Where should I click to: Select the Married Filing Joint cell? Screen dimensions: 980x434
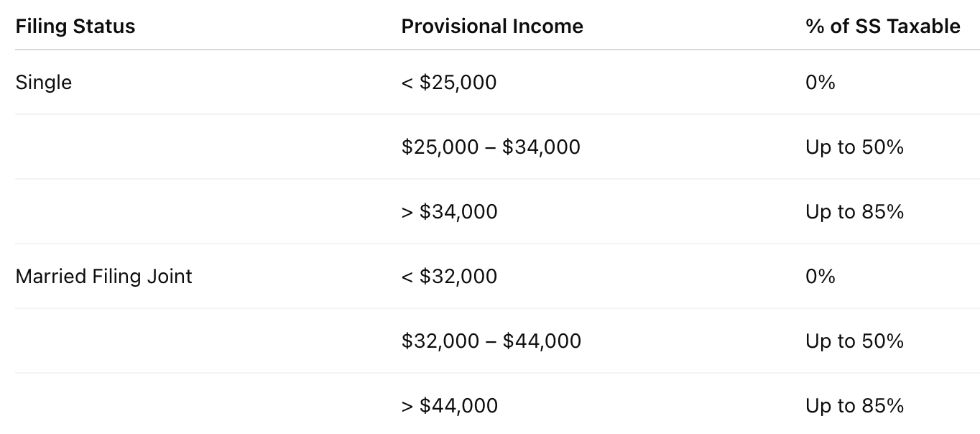coord(103,277)
